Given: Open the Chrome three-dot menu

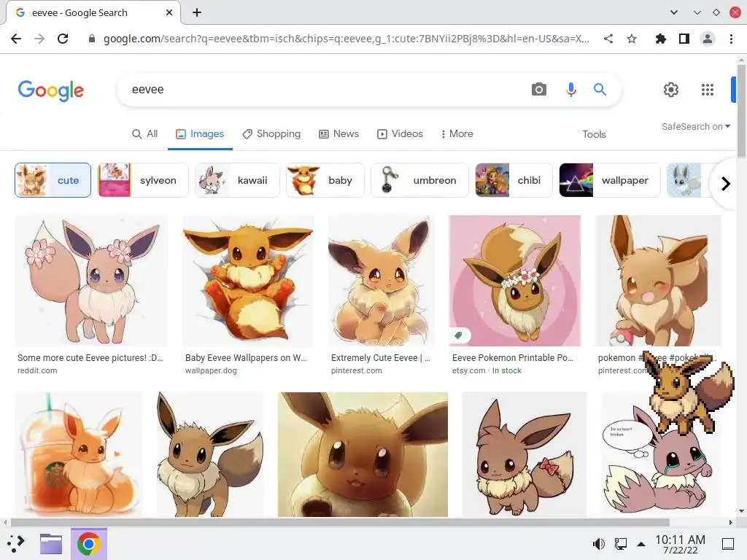Looking at the screenshot, I should [x=731, y=39].
